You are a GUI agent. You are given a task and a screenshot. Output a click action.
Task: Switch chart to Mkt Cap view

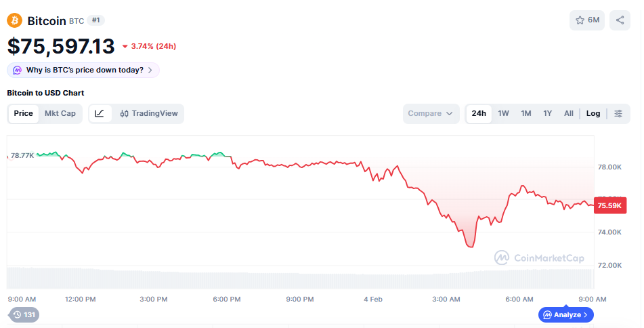[60, 114]
